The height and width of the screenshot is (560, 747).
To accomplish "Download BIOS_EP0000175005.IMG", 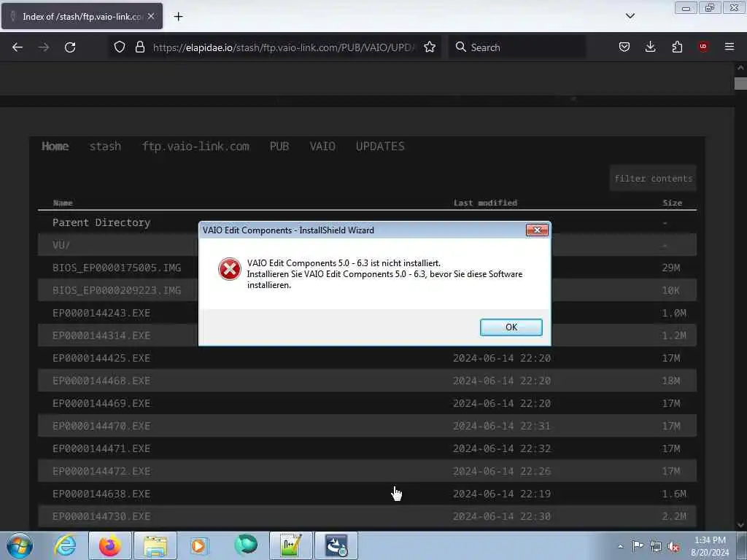I will coord(117,268).
